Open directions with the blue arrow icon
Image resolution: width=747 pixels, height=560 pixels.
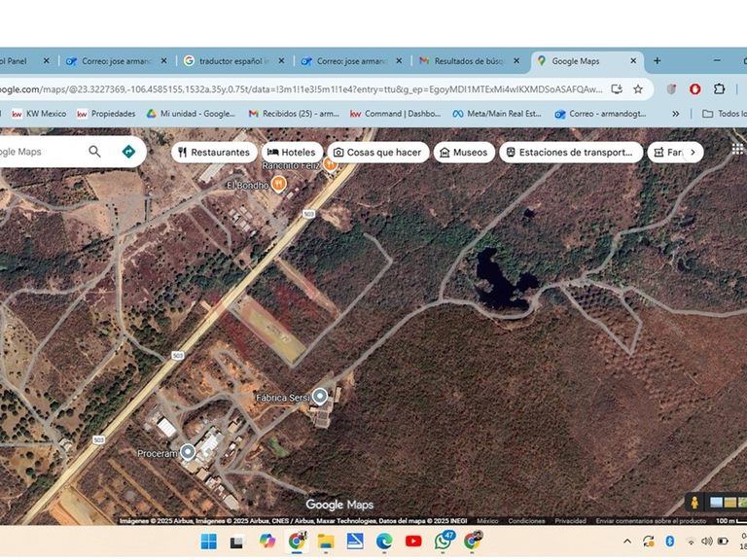127,152
